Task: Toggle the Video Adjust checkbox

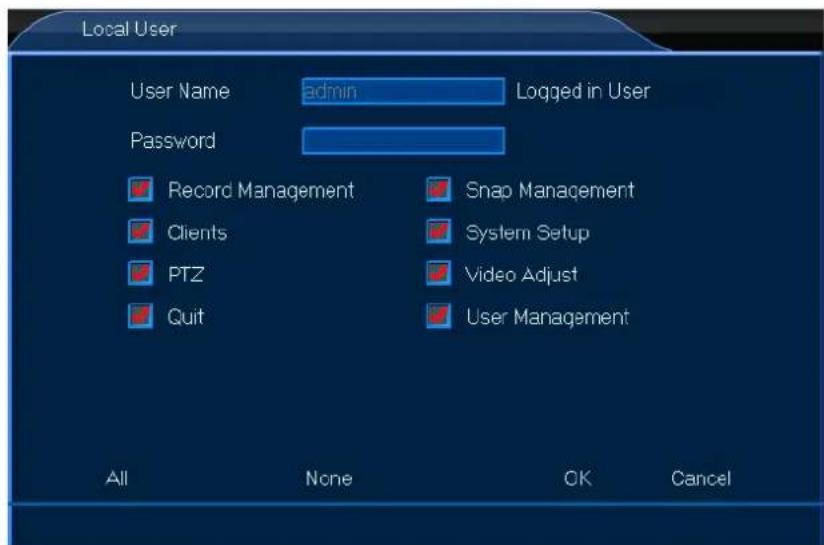Action: tap(437, 275)
